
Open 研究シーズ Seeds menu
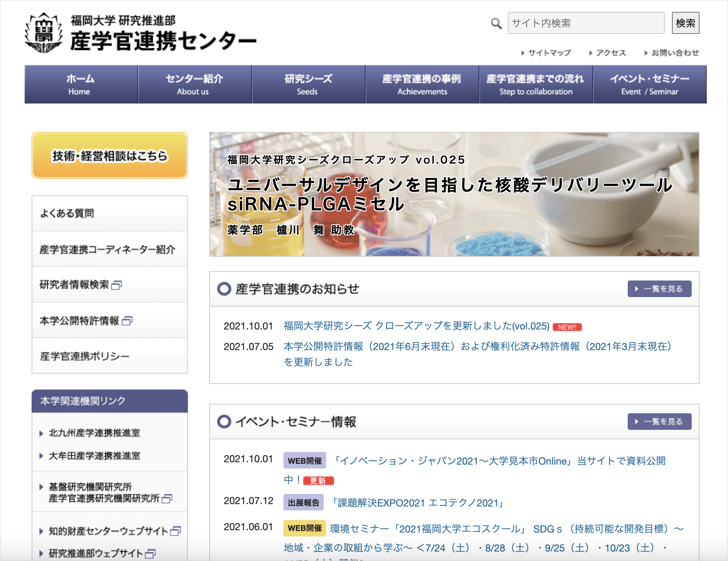[309, 85]
